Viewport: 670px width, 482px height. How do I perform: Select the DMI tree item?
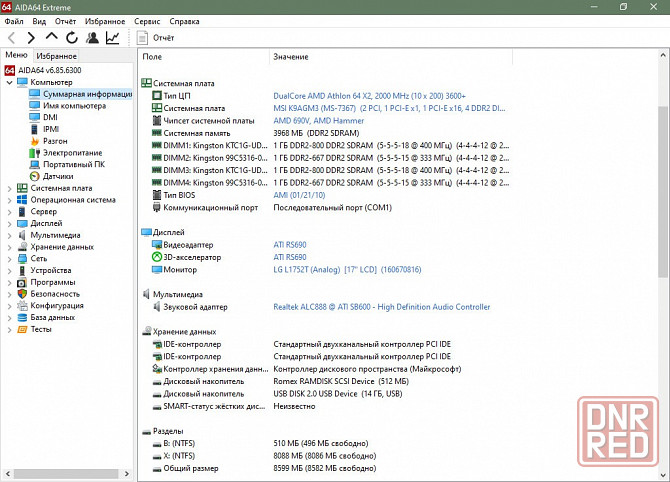click(43, 117)
